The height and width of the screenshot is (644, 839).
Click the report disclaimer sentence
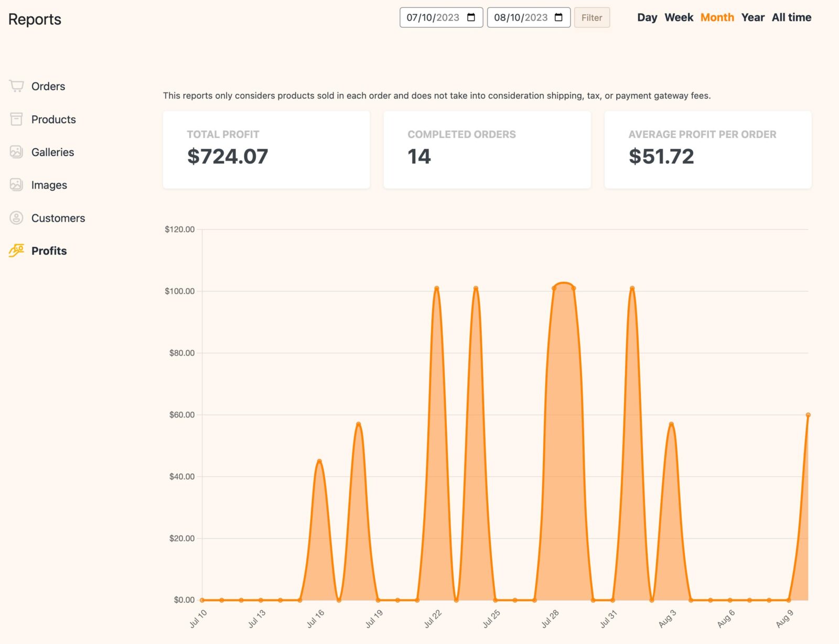point(437,95)
